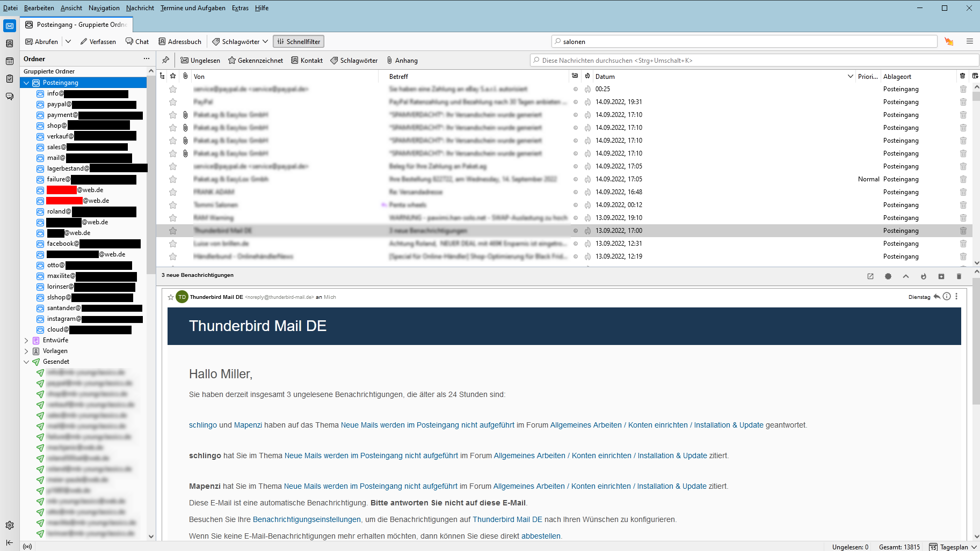Image resolution: width=980 pixels, height=551 pixels.
Task: Open Thunderbird settings gear icon
Action: 10,525
